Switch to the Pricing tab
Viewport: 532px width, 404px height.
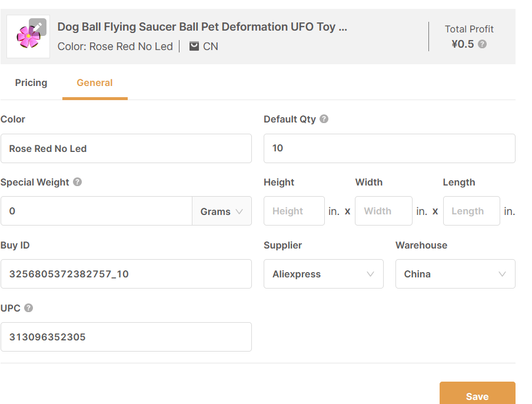(31, 82)
